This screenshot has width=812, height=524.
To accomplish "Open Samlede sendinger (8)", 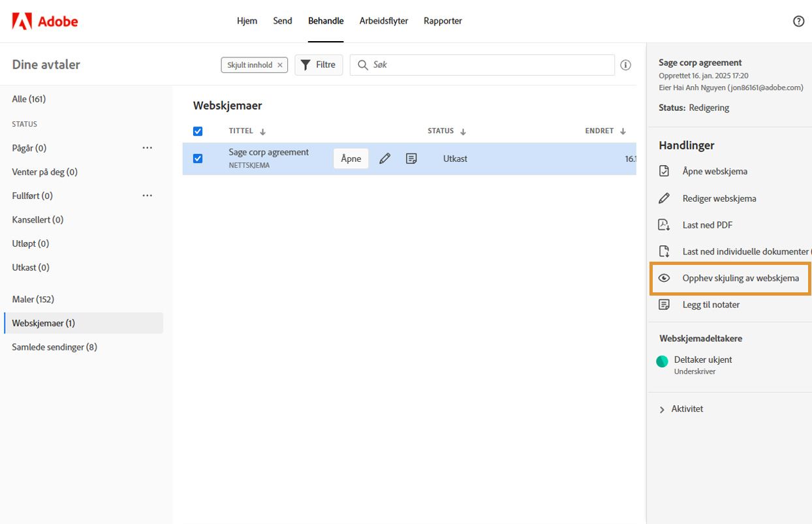I will point(54,347).
